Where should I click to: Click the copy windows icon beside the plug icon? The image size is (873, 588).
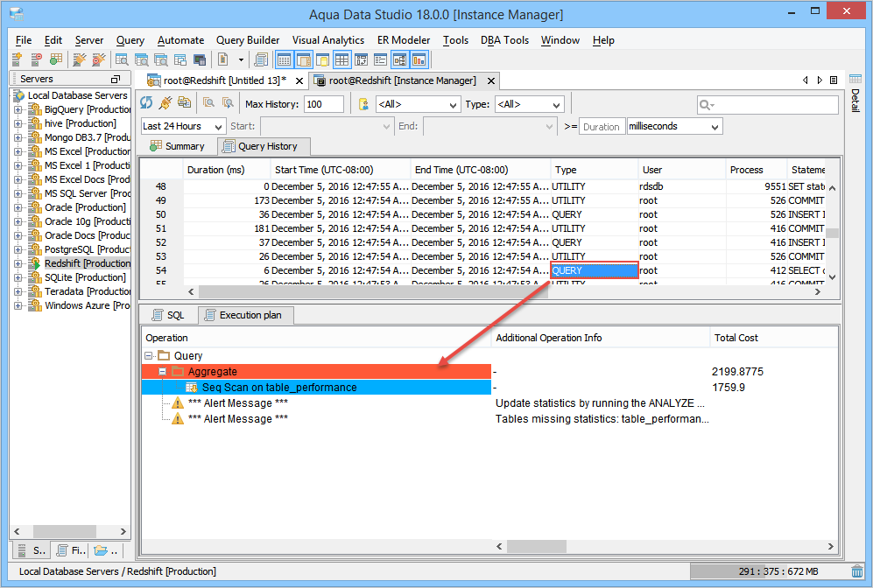pos(184,103)
